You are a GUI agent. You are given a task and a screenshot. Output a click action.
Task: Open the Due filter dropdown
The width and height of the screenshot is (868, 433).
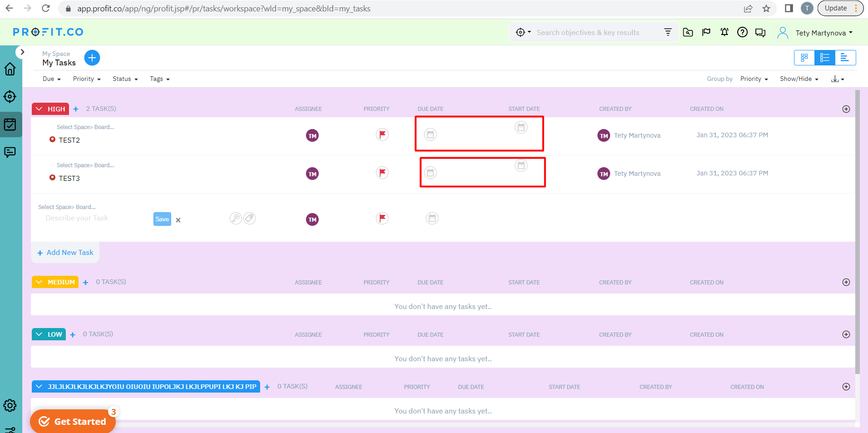(52, 79)
